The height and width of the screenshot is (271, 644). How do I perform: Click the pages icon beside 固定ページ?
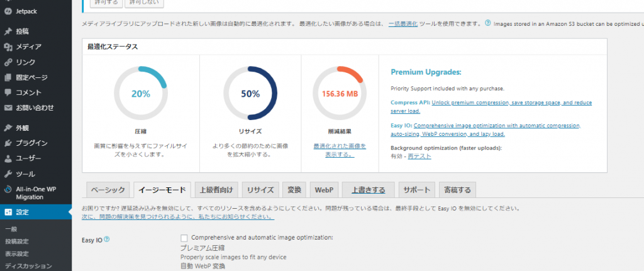(x=8, y=77)
